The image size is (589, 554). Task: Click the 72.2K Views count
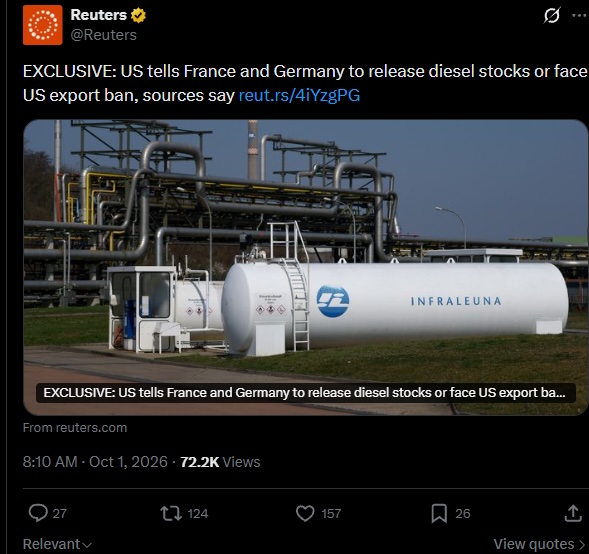pos(220,462)
